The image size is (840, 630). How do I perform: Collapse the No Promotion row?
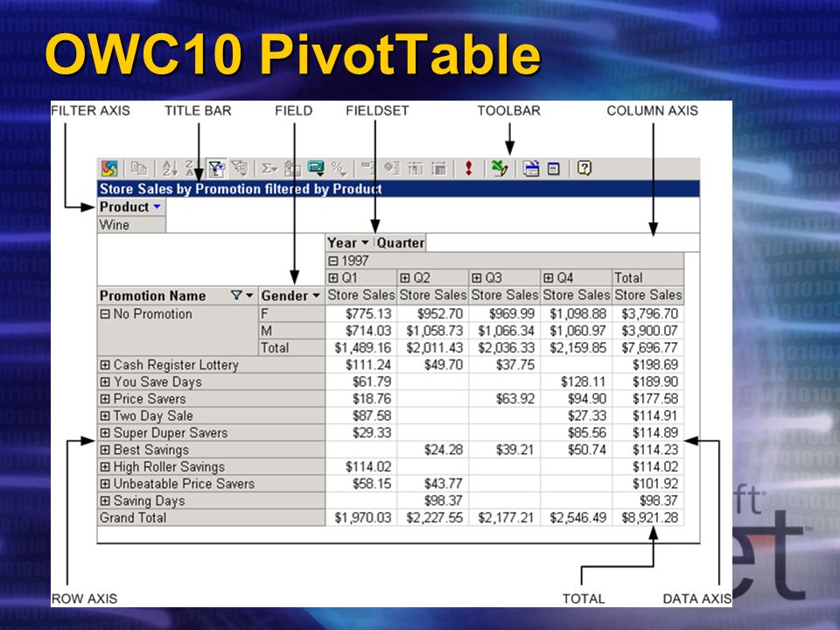[105, 314]
